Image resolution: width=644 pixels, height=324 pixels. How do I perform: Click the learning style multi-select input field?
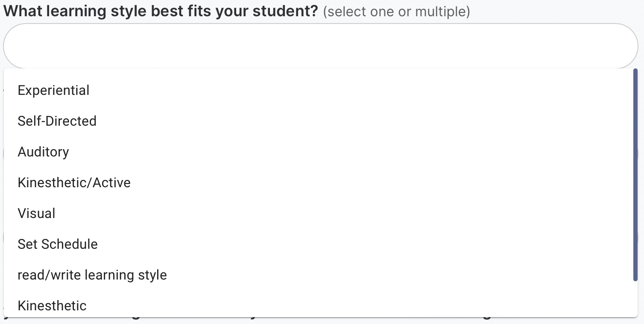[x=320, y=46]
